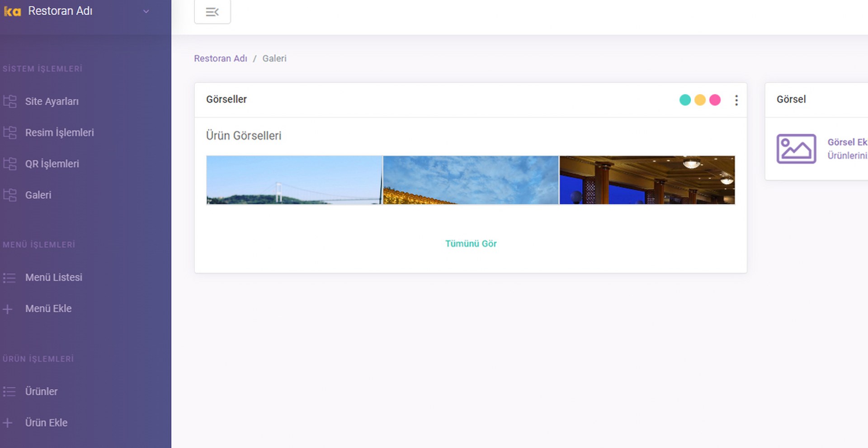Open Menü Ekle menu item

click(x=48, y=309)
